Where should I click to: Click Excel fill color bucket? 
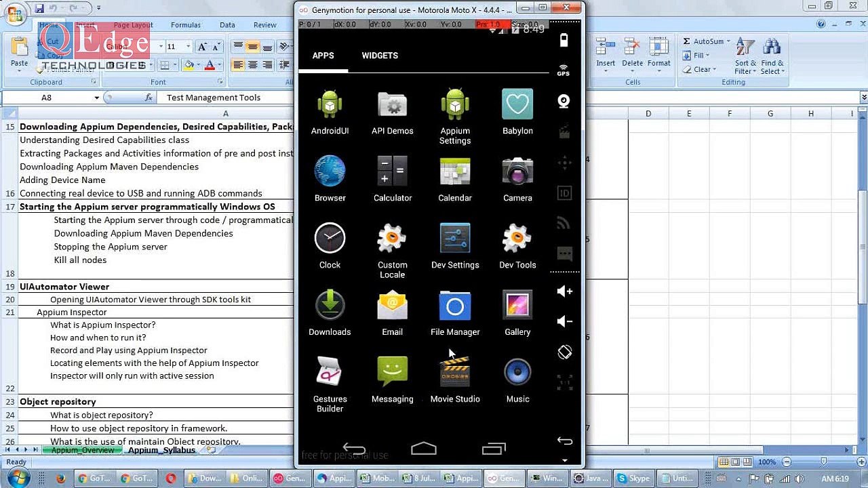coord(189,65)
